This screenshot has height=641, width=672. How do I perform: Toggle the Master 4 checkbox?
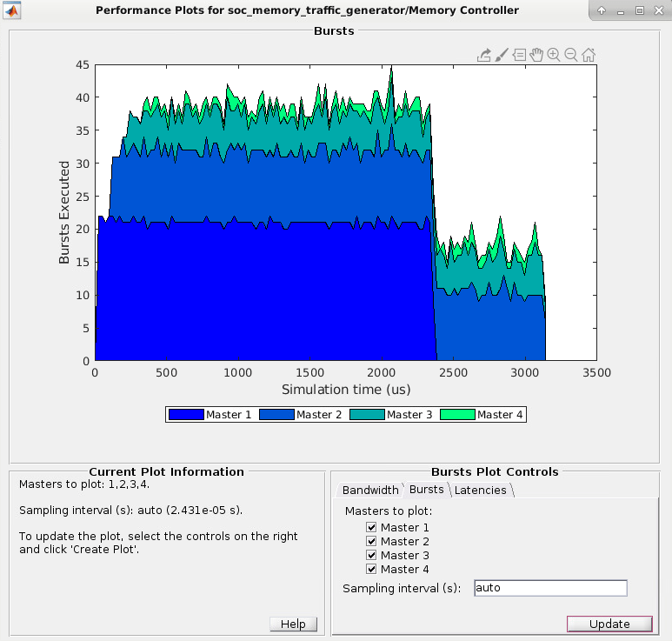pyautogui.click(x=371, y=569)
